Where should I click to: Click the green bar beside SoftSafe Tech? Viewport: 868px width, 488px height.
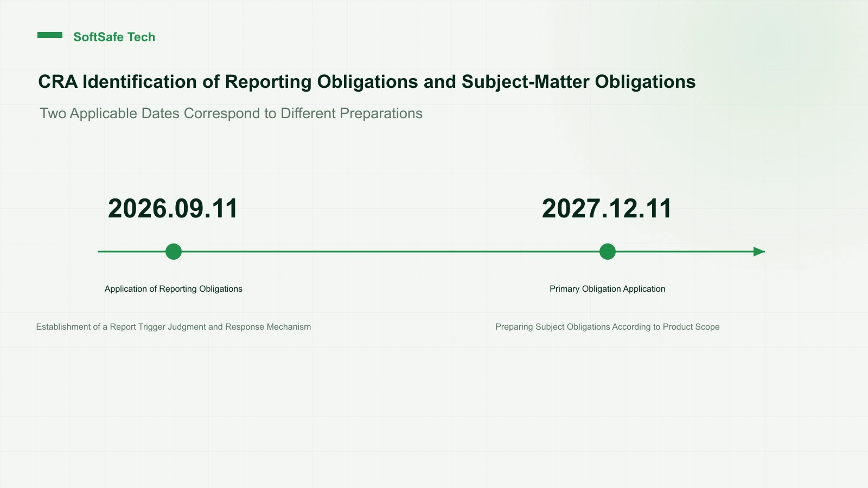pyautogui.click(x=50, y=35)
